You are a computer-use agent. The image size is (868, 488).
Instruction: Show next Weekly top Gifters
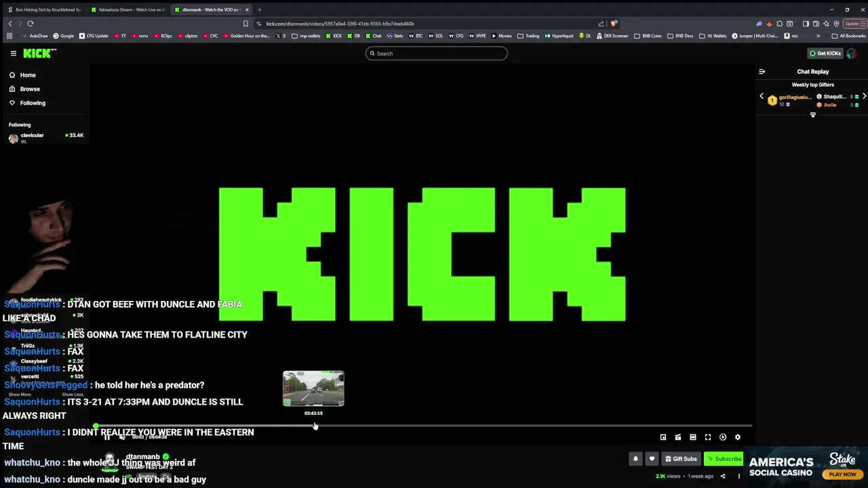tap(864, 97)
